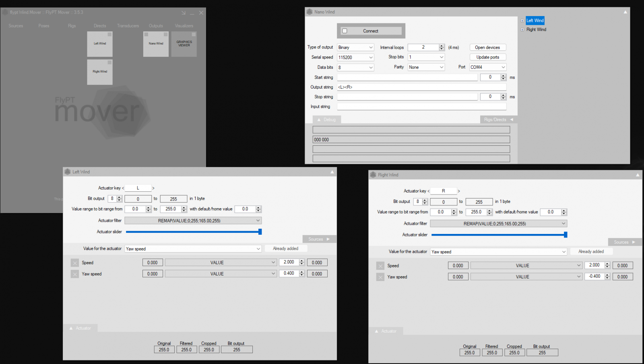
Task: Click the Interval loops stepper in Nano Wind
Action: pos(442,48)
